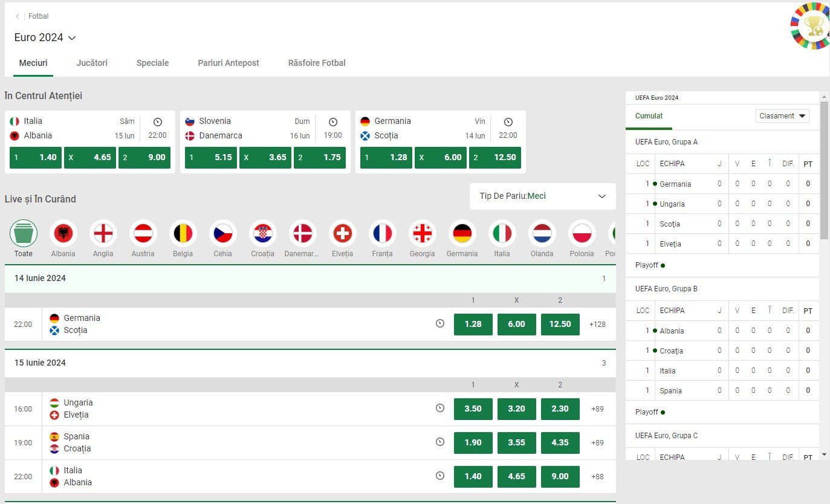Filter matches by Danemarca flag
The image size is (830, 504).
pos(303,233)
